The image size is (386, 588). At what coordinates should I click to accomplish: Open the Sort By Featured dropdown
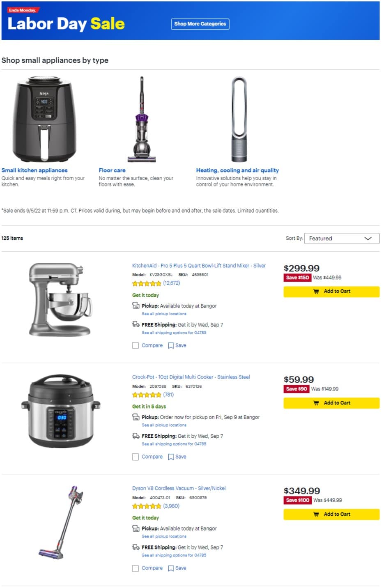point(341,239)
